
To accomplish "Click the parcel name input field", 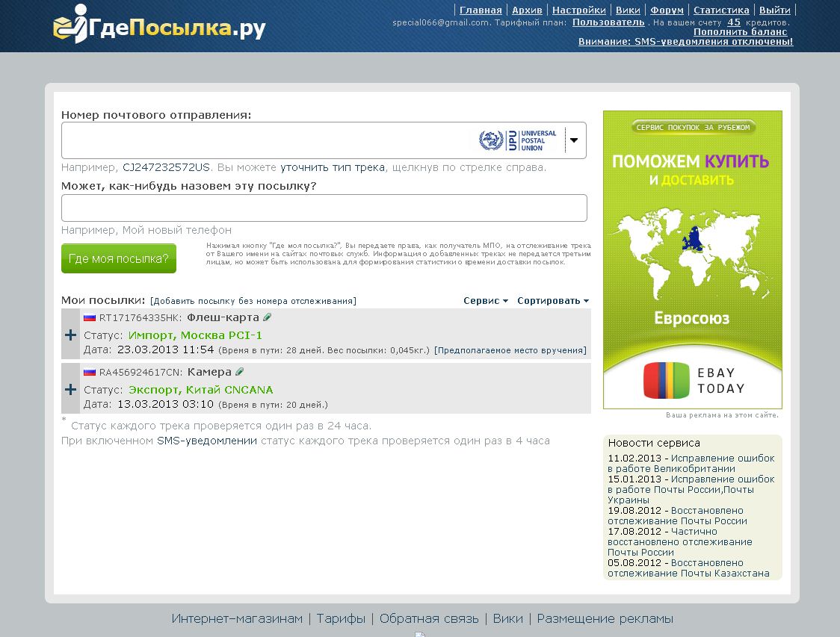I will pyautogui.click(x=324, y=208).
